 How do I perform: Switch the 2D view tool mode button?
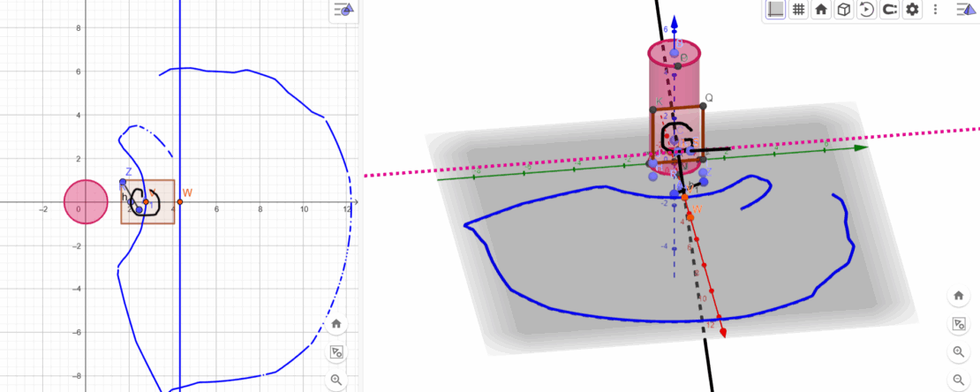point(336,352)
